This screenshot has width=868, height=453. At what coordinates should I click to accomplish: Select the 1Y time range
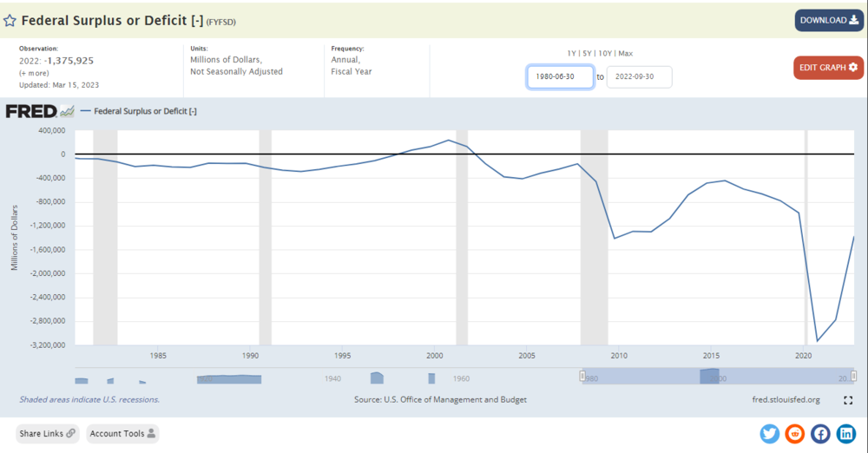(572, 54)
